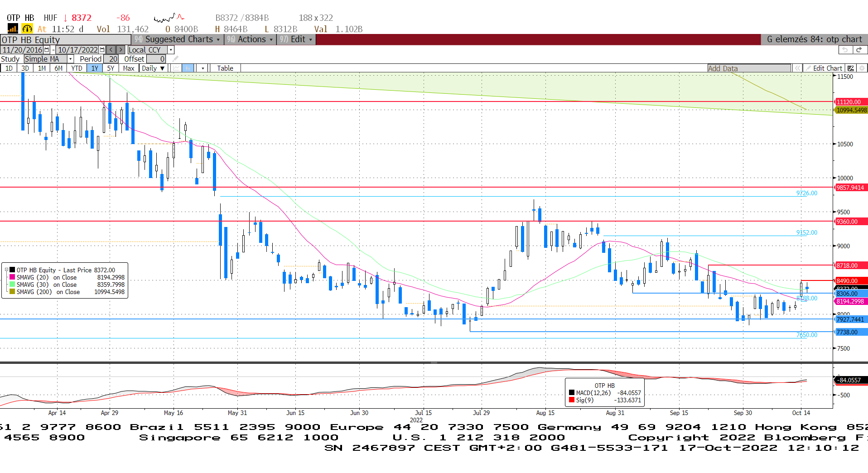Collapse the OTP HB Equity legend tree
The image size is (868, 473).
(6, 270)
